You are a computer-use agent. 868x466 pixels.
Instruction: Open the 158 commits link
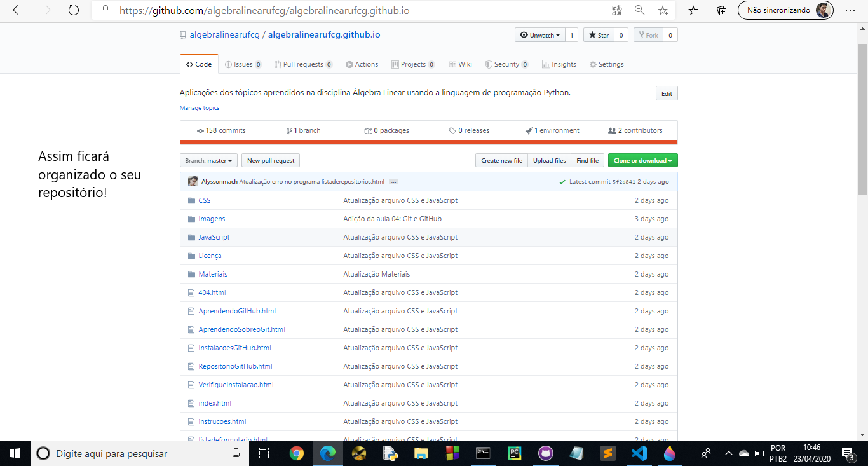[x=221, y=130]
